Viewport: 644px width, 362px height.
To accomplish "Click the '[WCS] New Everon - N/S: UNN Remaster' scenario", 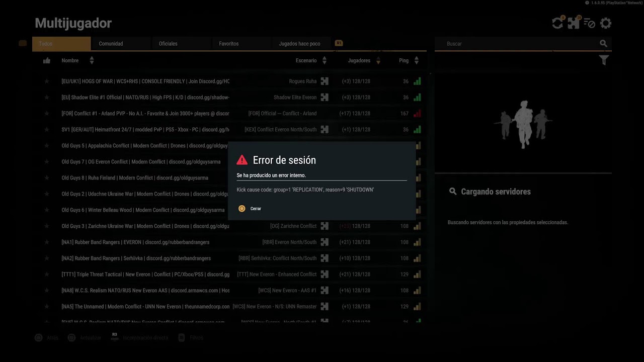I will [275, 307].
